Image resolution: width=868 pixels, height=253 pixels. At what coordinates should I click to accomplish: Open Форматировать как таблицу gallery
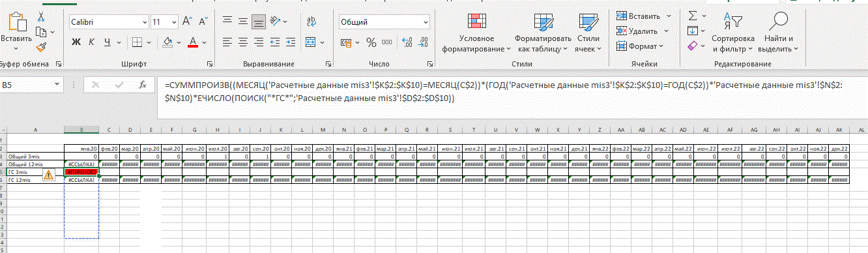[x=543, y=33]
